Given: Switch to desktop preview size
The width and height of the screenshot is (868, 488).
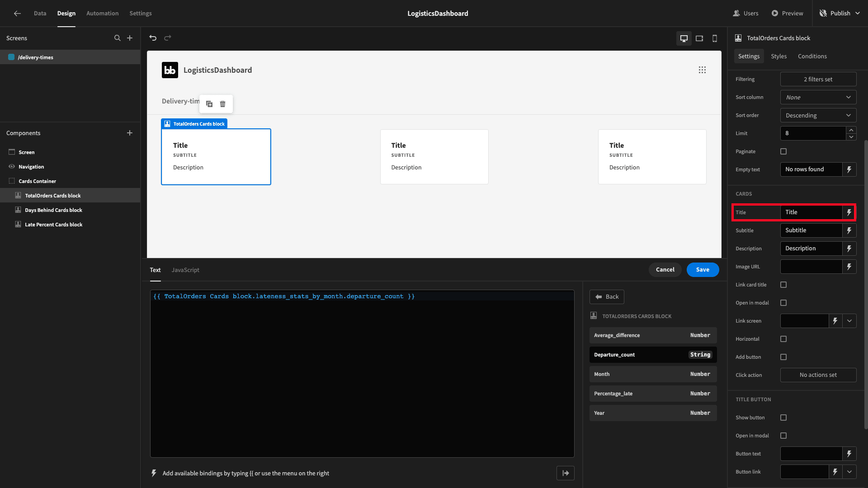Looking at the screenshot, I should 684,38.
